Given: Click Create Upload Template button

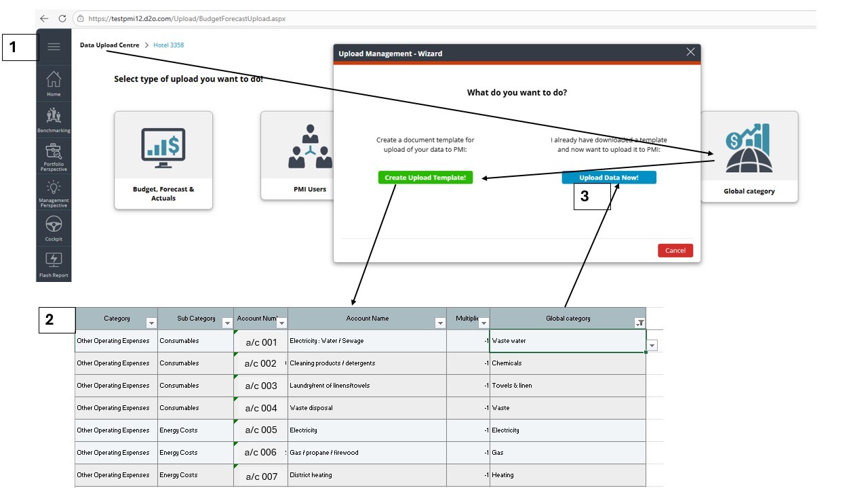Looking at the screenshot, I should [425, 178].
